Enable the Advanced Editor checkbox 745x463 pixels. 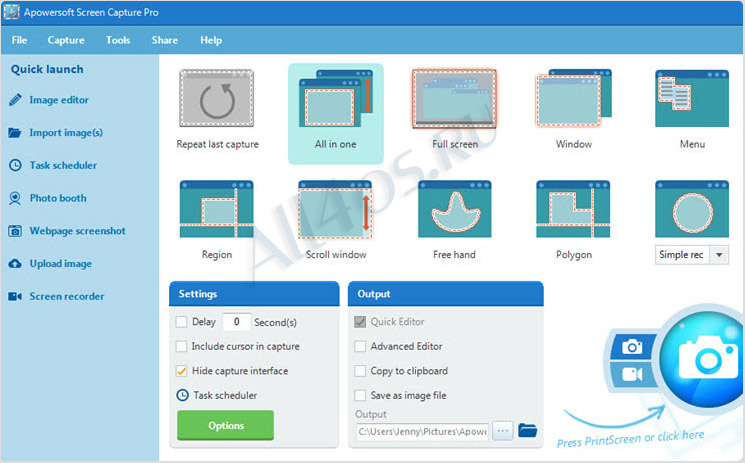tap(360, 346)
